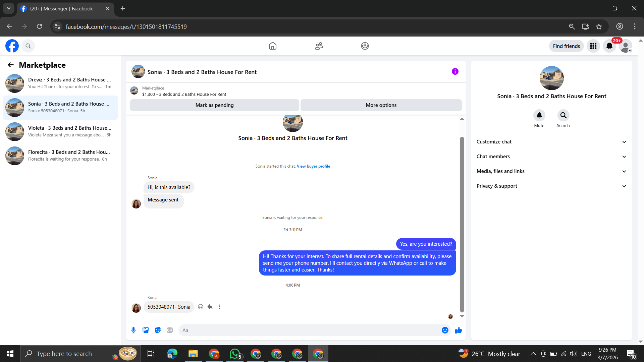Open Violeta conversation in Marketplace list
This screenshot has width=644, height=362.
[x=60, y=131]
